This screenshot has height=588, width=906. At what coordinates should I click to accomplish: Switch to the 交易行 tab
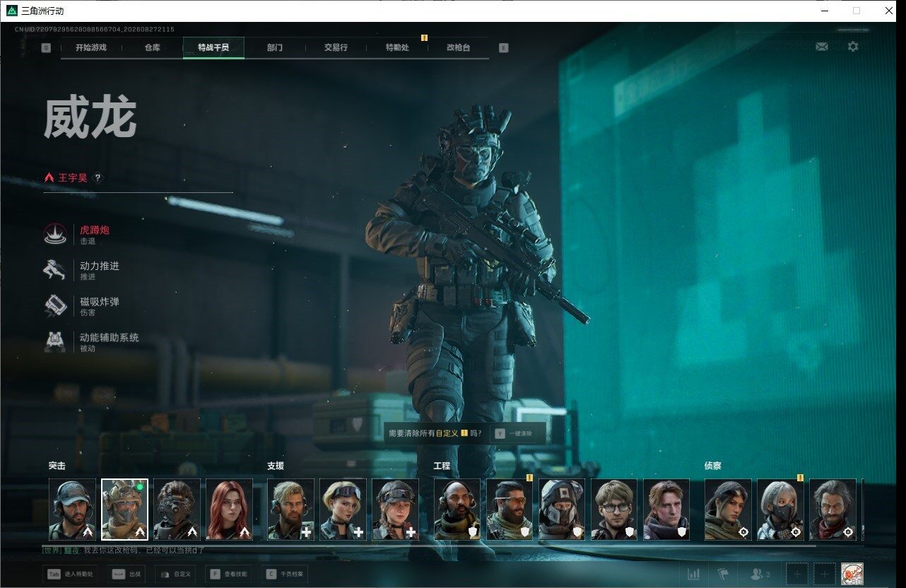tap(336, 48)
